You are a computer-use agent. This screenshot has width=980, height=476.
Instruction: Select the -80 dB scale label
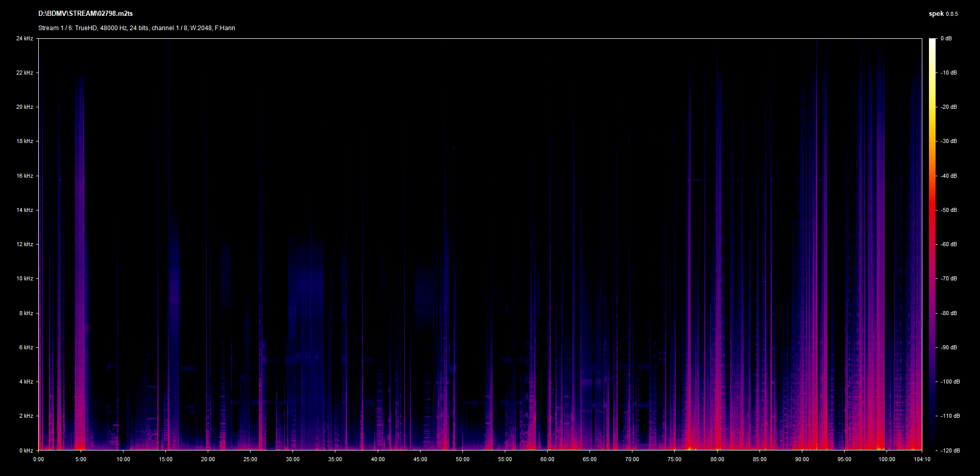tap(949, 313)
